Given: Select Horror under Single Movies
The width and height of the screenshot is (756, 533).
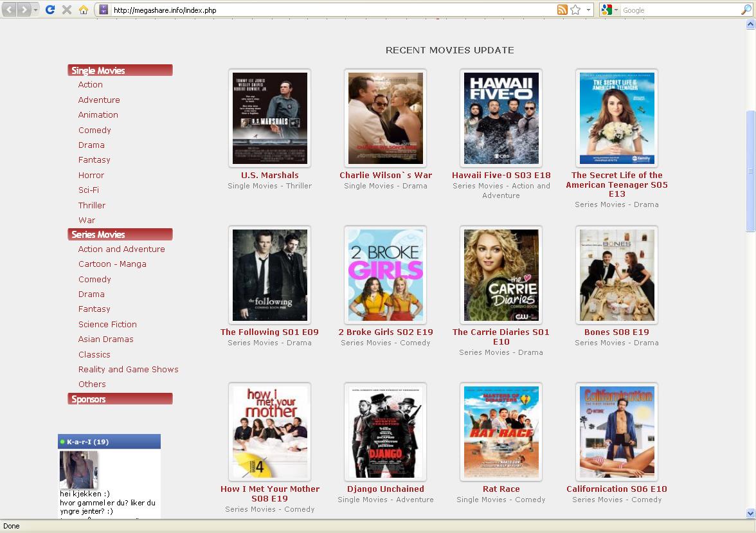Looking at the screenshot, I should click(x=91, y=175).
